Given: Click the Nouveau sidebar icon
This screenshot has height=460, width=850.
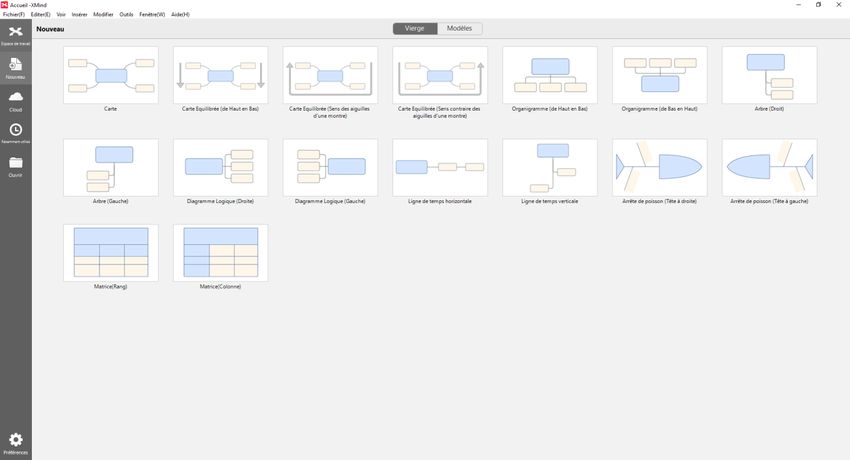Looking at the screenshot, I should pyautogui.click(x=15, y=67).
